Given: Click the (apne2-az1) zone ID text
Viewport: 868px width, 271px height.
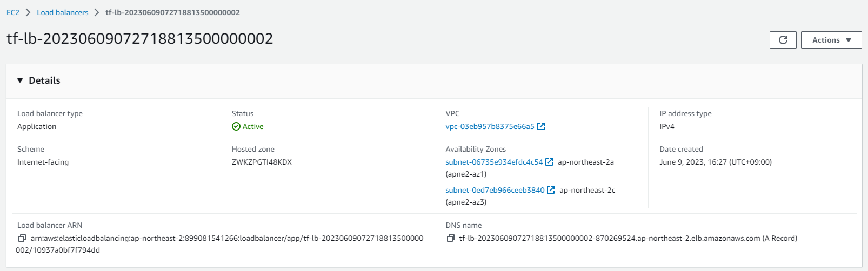Looking at the screenshot, I should coord(466,174).
